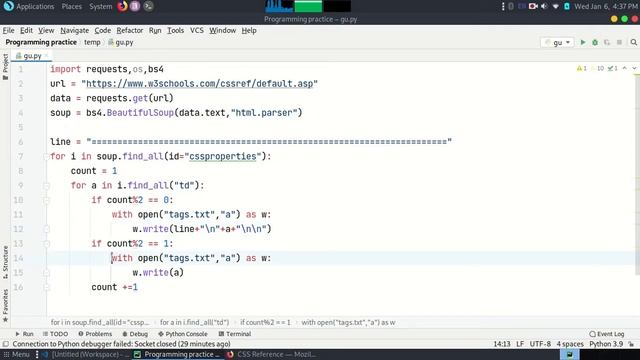Close the gu.py editor tab
640x360 pixels.
(47, 56)
